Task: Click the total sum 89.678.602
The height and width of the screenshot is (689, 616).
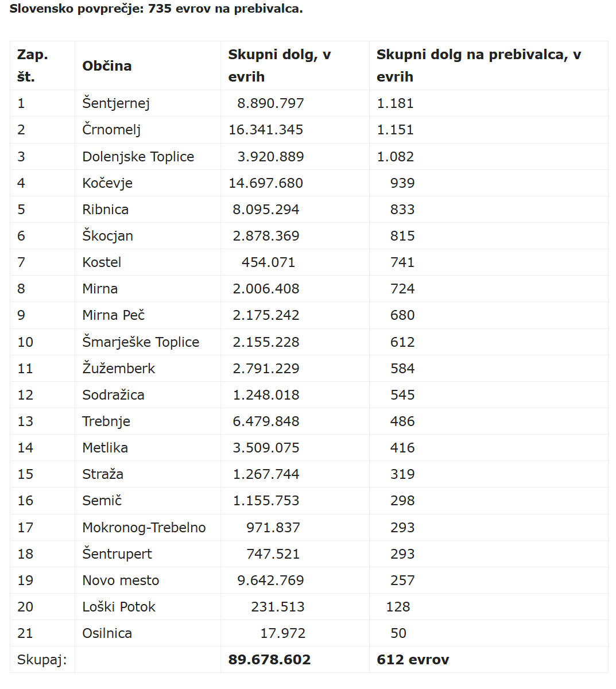Action: pos(269,660)
